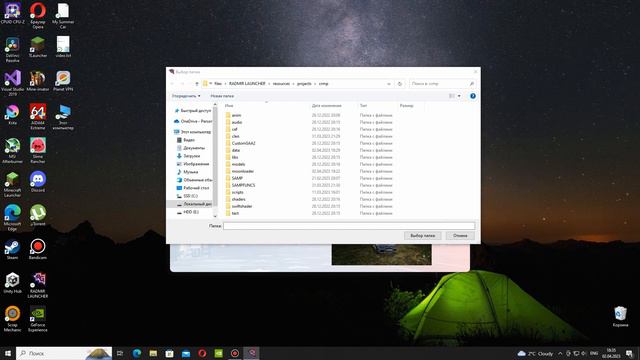This screenshot has width=640, height=360.
Task: Select the models folder in the list
Action: (x=235, y=164)
